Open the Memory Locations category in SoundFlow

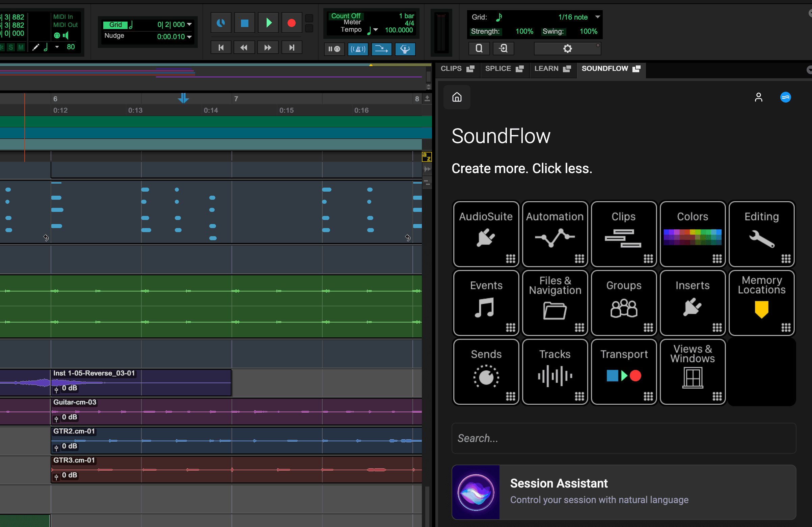tap(761, 303)
